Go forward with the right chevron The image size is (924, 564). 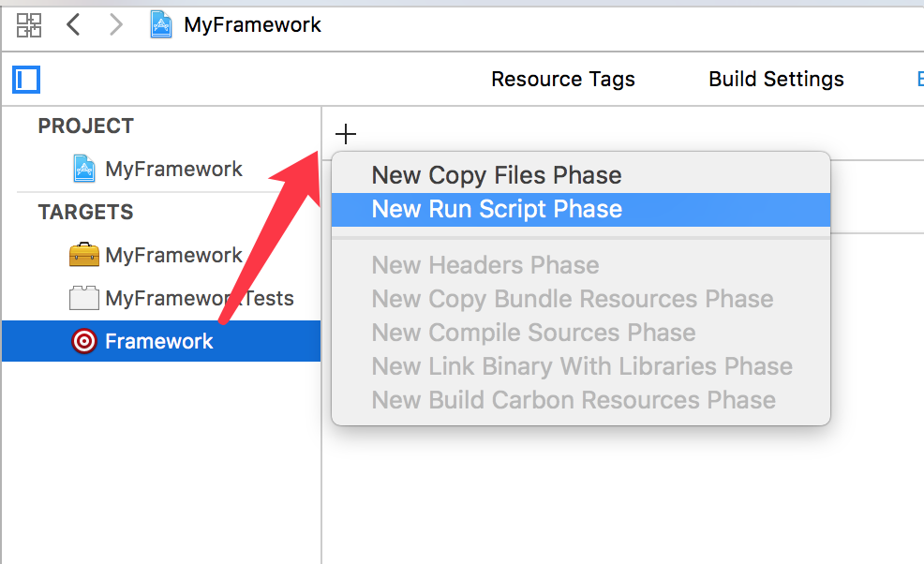pos(116,24)
